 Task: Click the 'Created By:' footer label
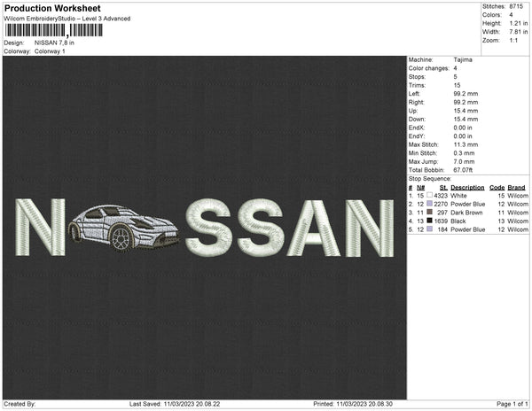tap(20, 404)
